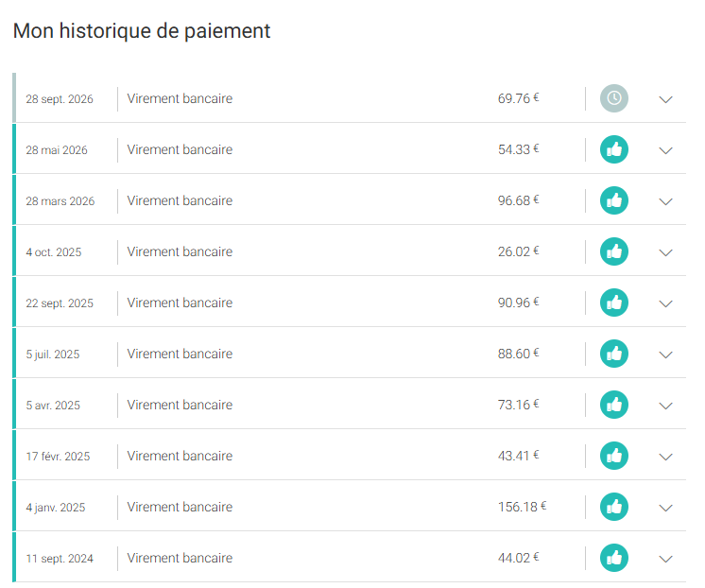
Task: Select the date 11 sept. 2024
Action: 60,559
